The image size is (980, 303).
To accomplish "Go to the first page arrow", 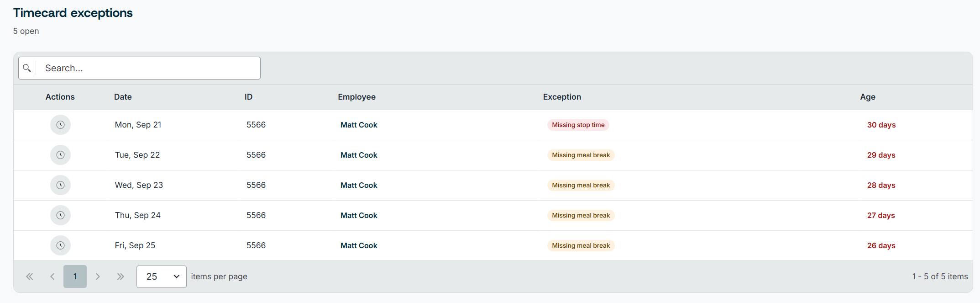I will click(x=30, y=276).
